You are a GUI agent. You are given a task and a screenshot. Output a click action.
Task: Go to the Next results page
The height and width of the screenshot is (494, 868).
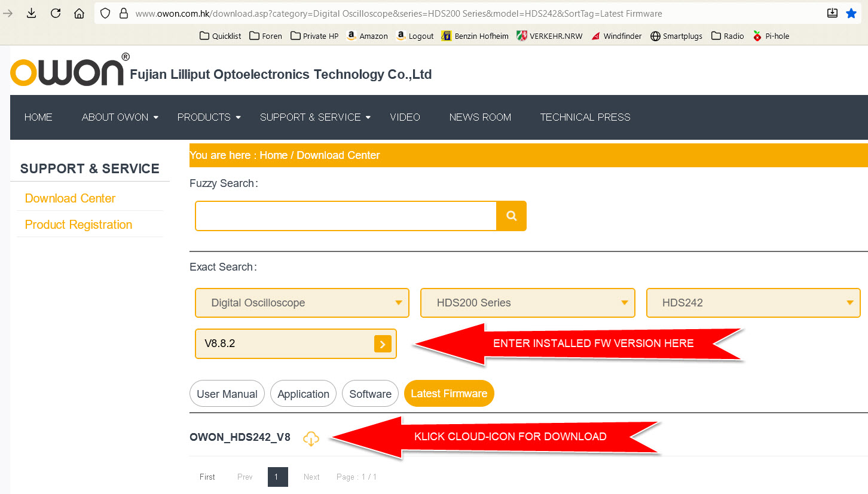pyautogui.click(x=311, y=477)
